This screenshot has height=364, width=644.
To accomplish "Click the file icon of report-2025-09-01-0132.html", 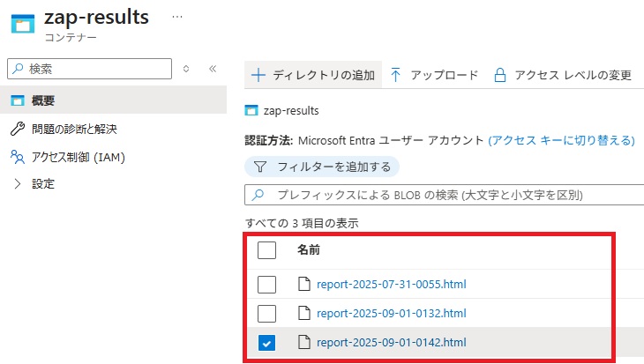I will click(x=304, y=313).
